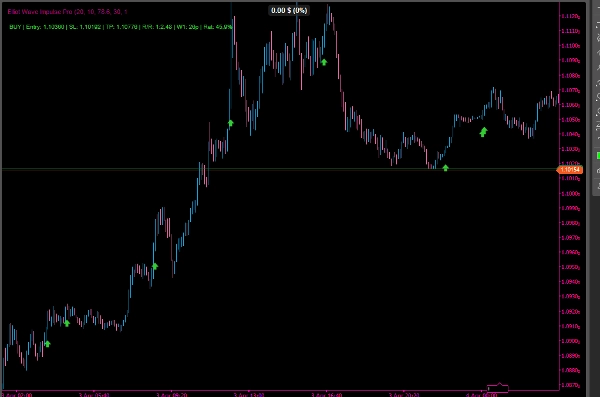Click the double green buy arrow marker
Viewport: 600px width, 397px height.
pos(483,132)
